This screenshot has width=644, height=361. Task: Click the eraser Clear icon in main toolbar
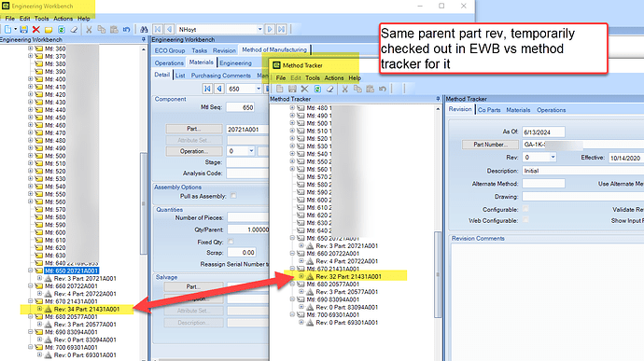pos(74,30)
